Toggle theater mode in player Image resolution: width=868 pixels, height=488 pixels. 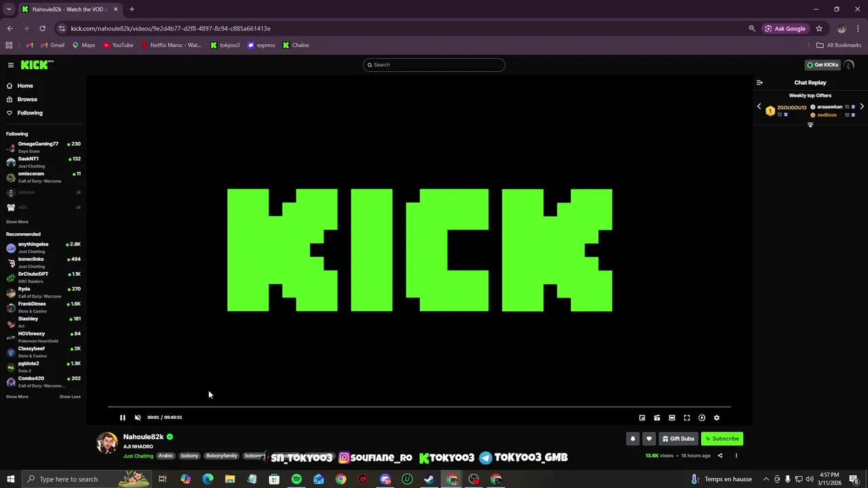[672, 418]
